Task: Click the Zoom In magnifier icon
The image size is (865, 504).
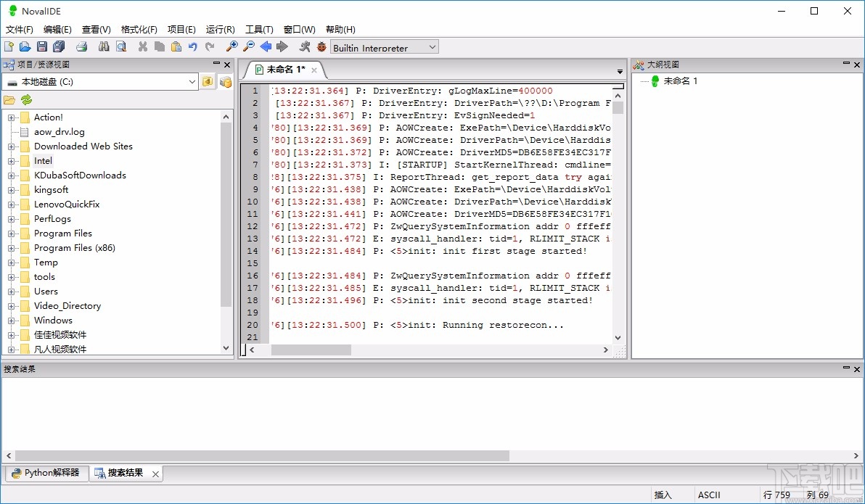Action: [232, 47]
